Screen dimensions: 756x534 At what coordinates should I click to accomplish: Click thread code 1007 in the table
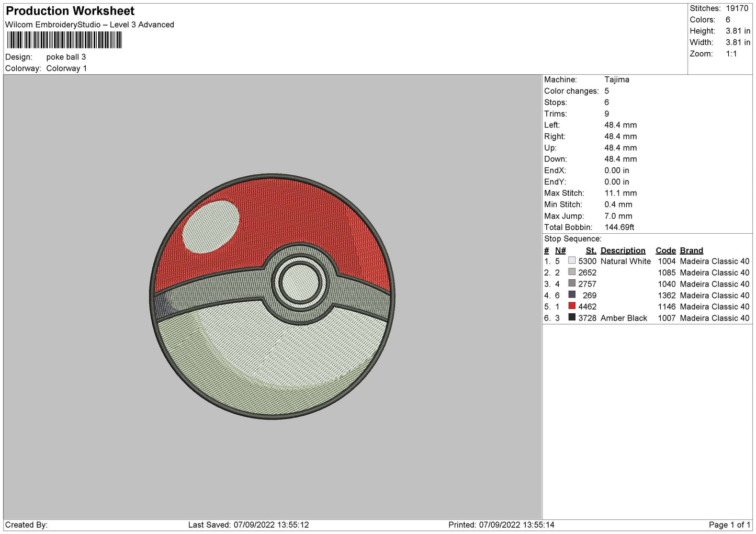[667, 318]
